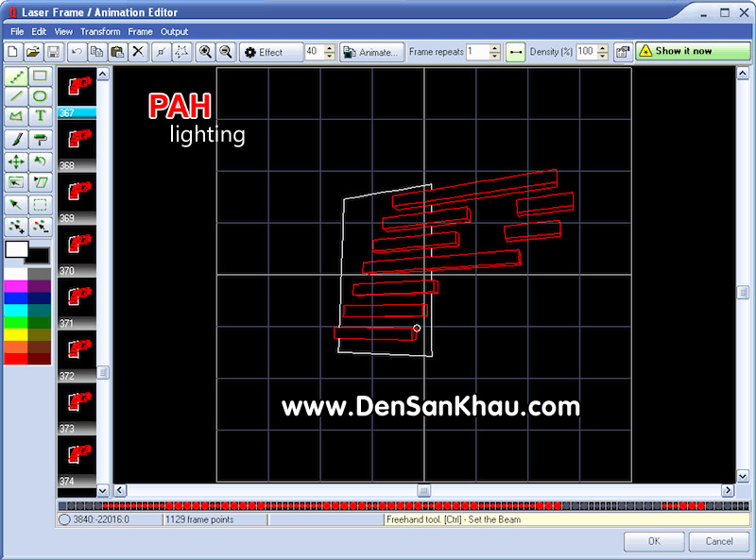The height and width of the screenshot is (560, 756).
Task: Confirm with the OK button
Action: tap(654, 541)
